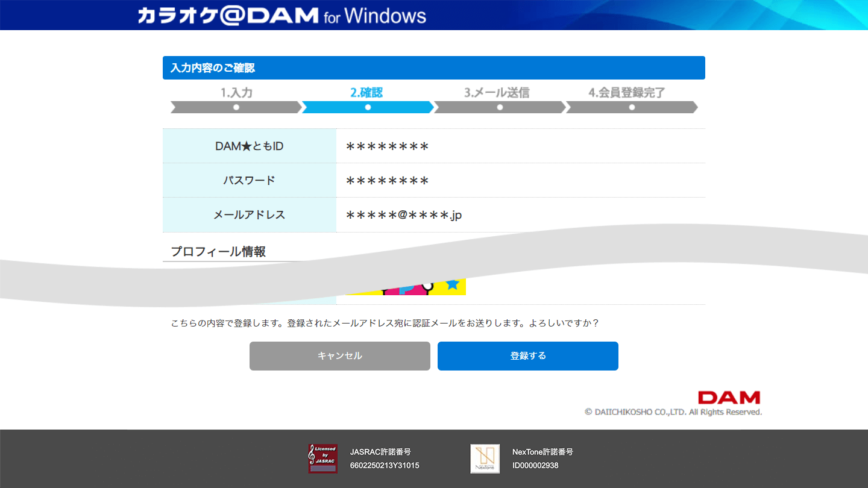Select step 2.確認 in progress bar
Image resolution: width=868 pixels, height=488 pixels.
point(368,101)
